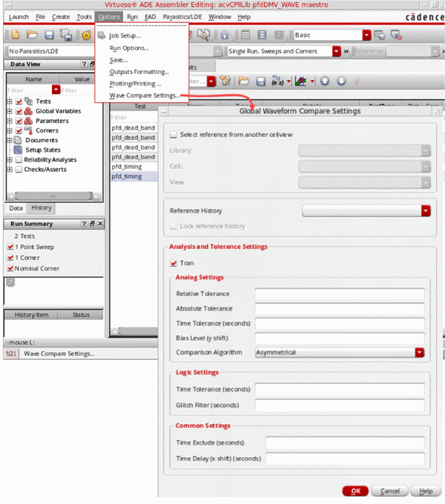Click the delete workspace icon beside Basic

tap(396, 35)
